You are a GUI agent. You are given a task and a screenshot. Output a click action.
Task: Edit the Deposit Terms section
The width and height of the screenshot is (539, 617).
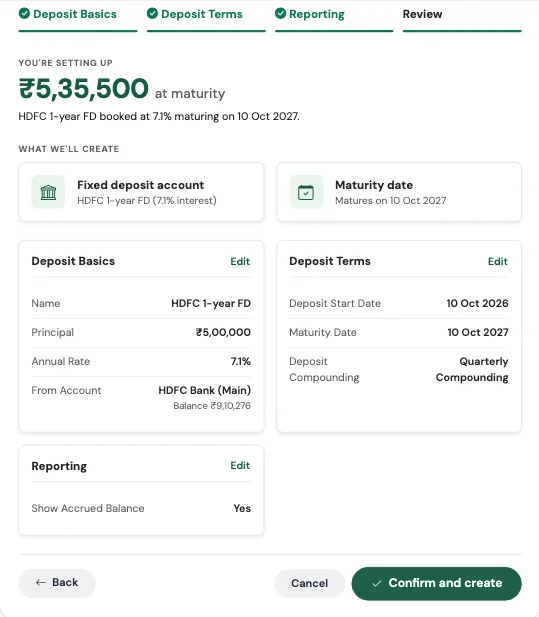click(x=498, y=261)
